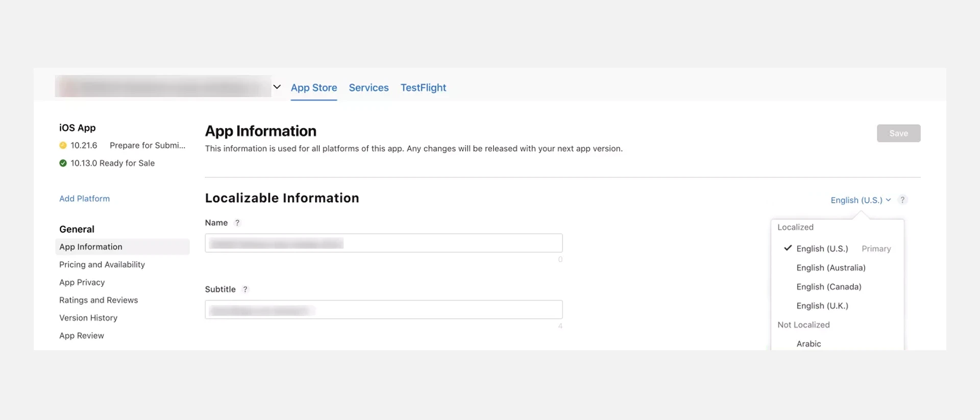Viewport: 980px width, 420px height.
Task: Click the green status icon for 10.13.0
Action: coord(63,163)
